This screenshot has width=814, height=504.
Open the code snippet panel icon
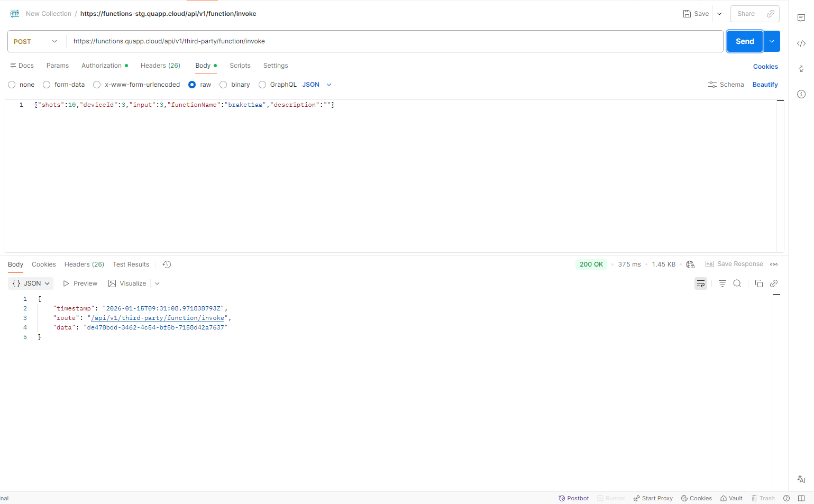point(801,43)
